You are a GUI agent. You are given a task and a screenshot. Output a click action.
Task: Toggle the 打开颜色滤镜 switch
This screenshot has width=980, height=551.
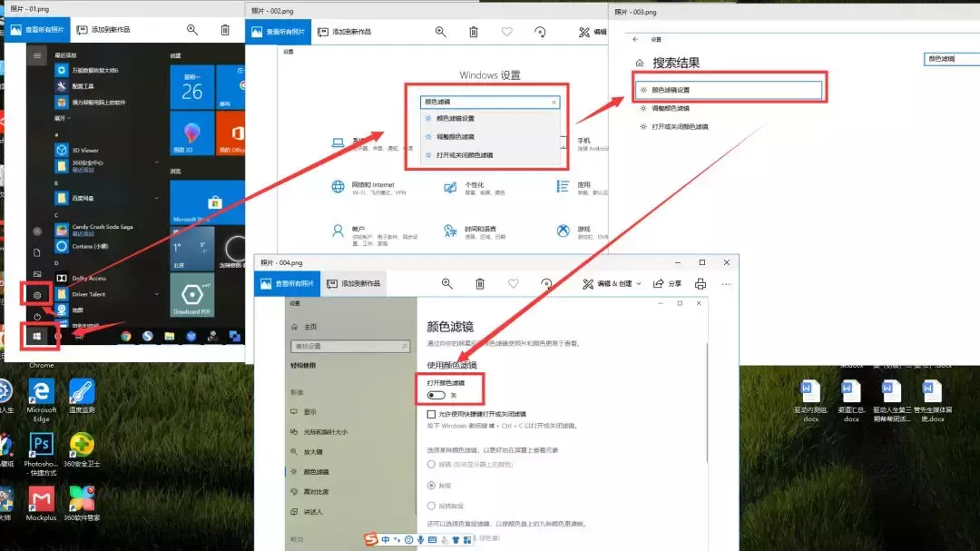436,396
